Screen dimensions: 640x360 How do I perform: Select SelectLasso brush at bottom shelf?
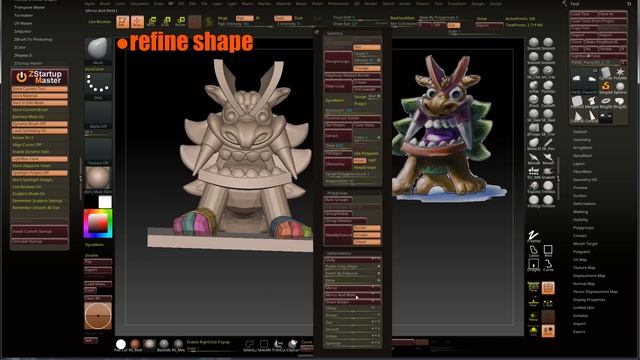pos(249,345)
